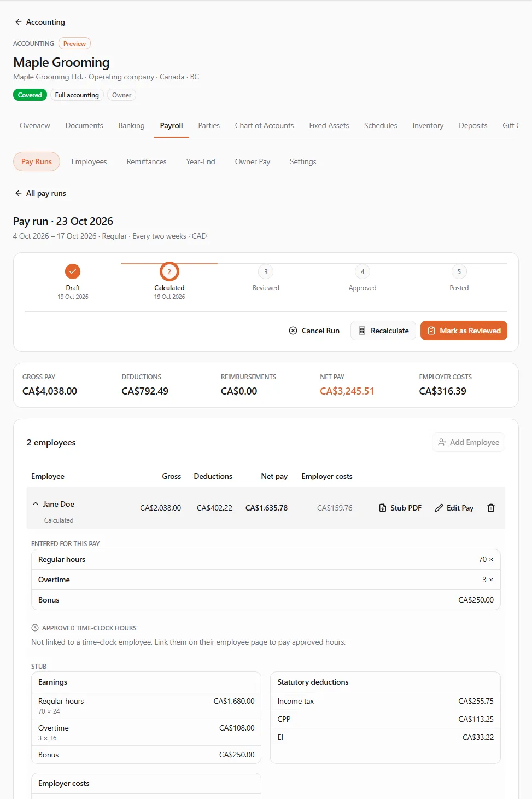
Task: Click the Full accounting badge
Action: [x=77, y=95]
